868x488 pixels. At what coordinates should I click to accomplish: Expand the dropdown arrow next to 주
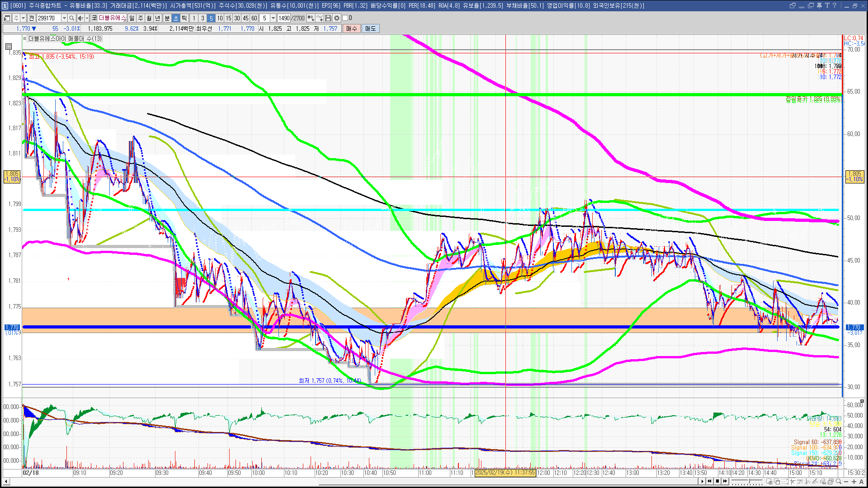[x=23, y=18]
